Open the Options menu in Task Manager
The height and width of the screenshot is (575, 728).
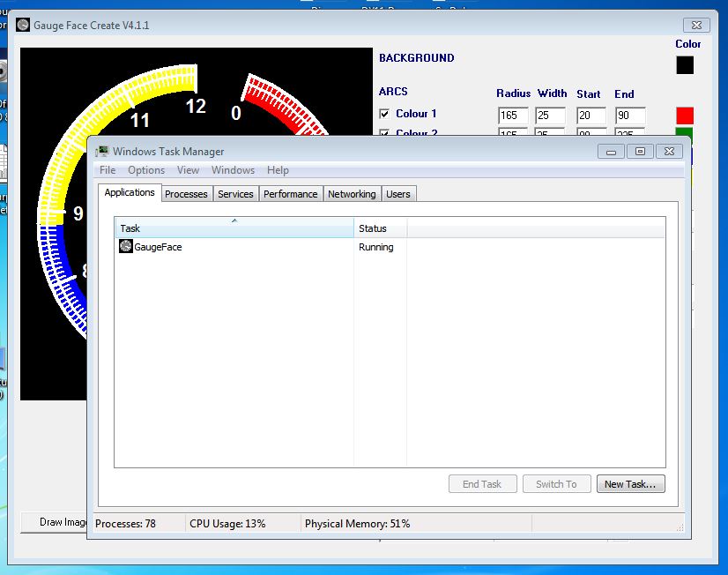point(146,170)
